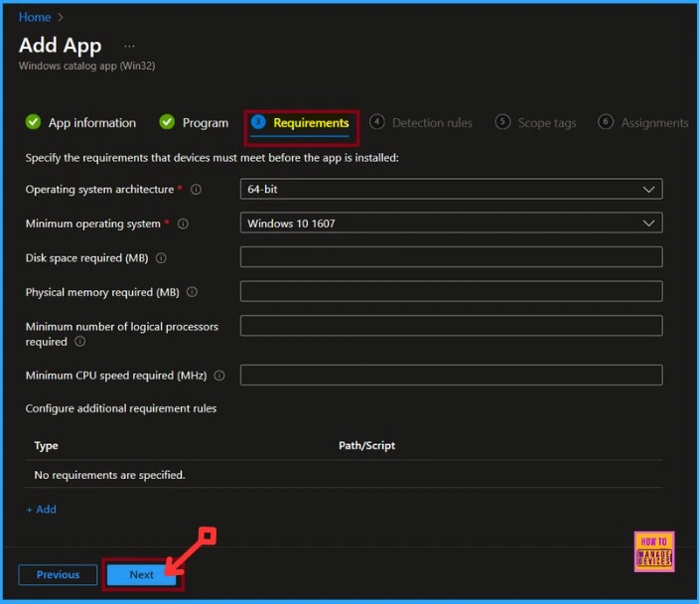Click 'Windows catalog app (Win32)' subtitle
Viewport: 700px width, 604px height.
87,67
